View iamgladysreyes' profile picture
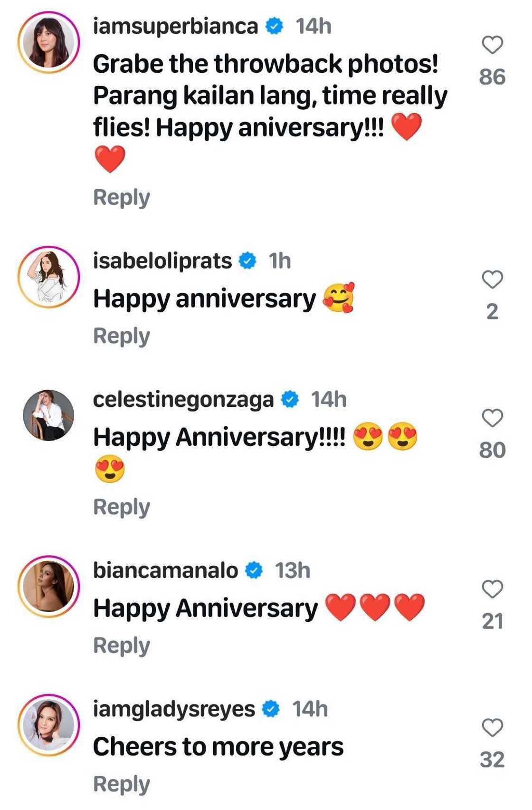Screen dimensions: 532x810 click(x=48, y=725)
